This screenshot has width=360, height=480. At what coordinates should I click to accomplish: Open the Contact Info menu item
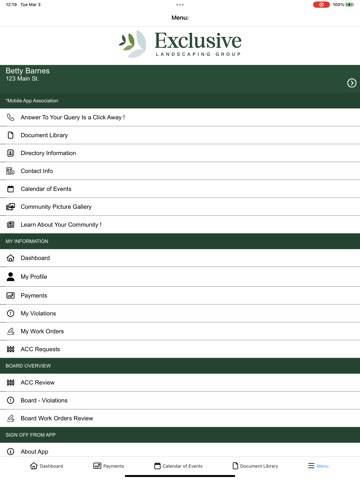click(180, 171)
